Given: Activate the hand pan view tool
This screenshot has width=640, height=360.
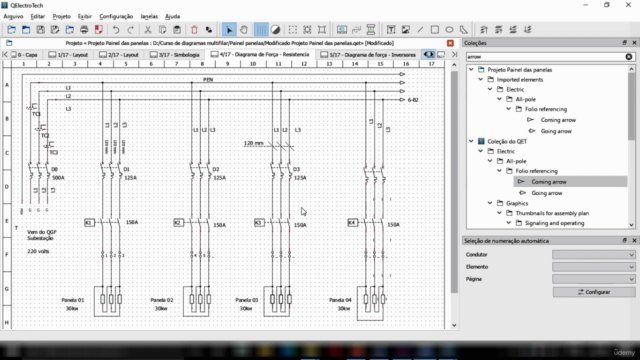Looking at the screenshot, I should point(244,29).
